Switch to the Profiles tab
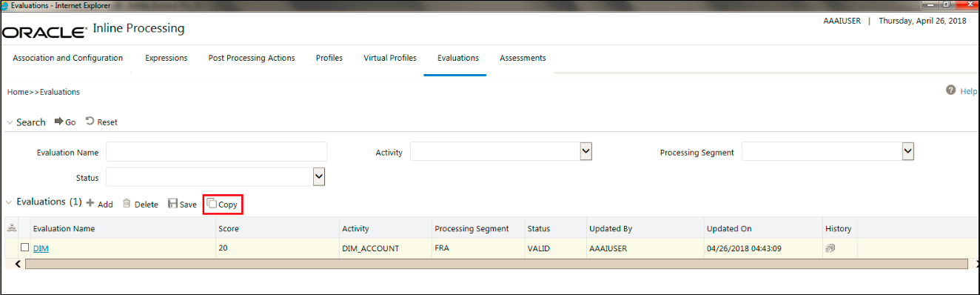 click(329, 58)
